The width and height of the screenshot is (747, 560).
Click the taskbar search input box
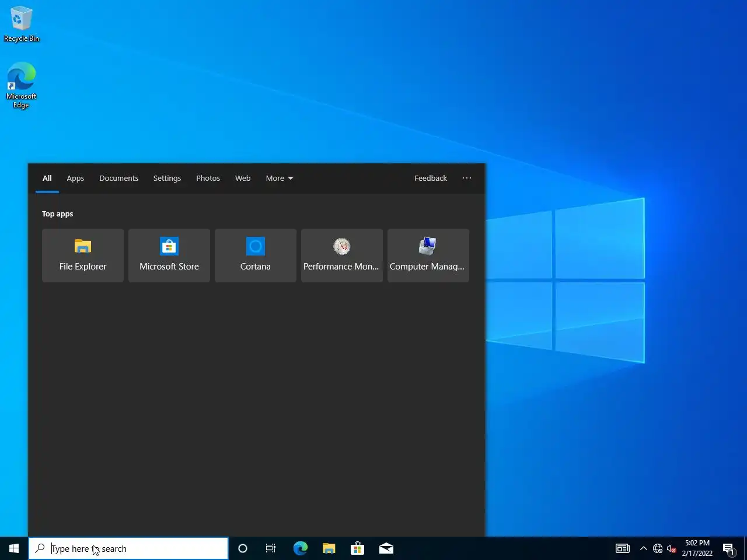click(x=128, y=548)
